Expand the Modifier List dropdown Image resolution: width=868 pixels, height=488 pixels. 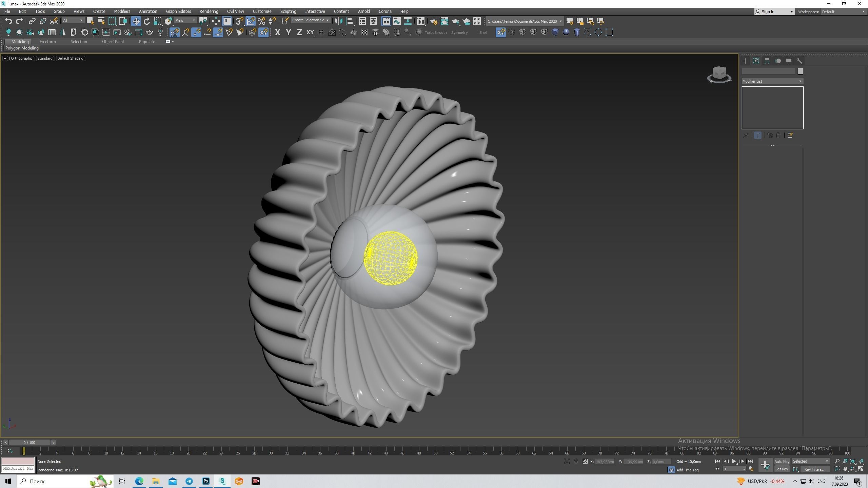coord(772,81)
